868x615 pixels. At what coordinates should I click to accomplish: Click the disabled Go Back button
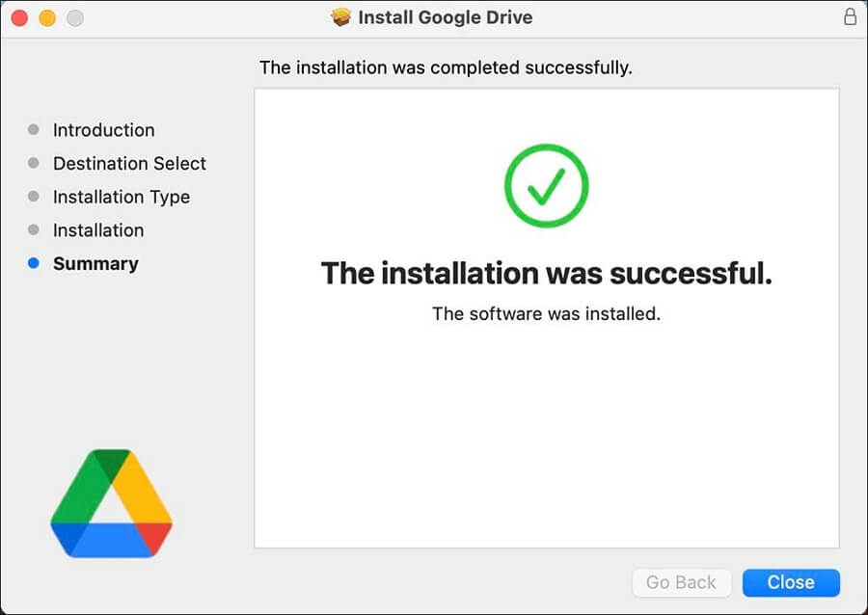tap(681, 582)
